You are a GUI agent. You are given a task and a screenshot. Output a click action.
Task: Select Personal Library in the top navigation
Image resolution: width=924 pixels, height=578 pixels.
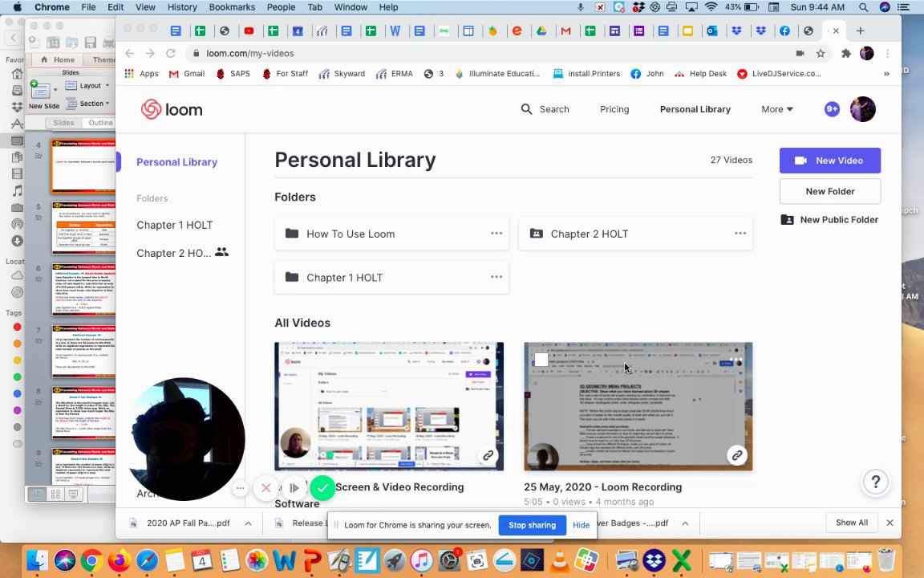pyautogui.click(x=695, y=109)
